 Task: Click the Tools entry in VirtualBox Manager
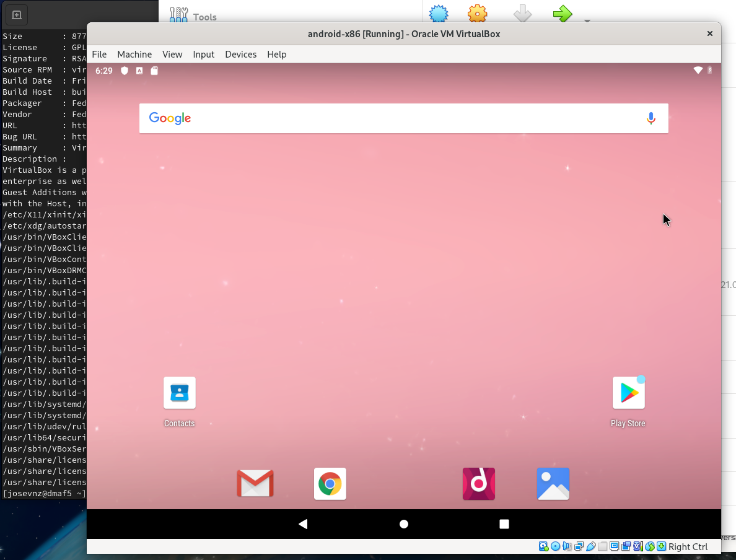193,17
